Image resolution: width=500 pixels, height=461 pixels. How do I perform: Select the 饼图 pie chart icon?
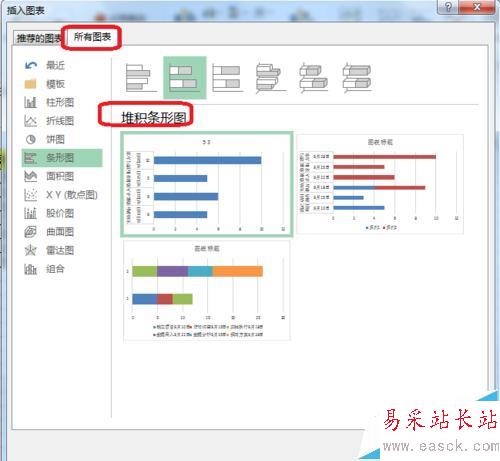31,139
